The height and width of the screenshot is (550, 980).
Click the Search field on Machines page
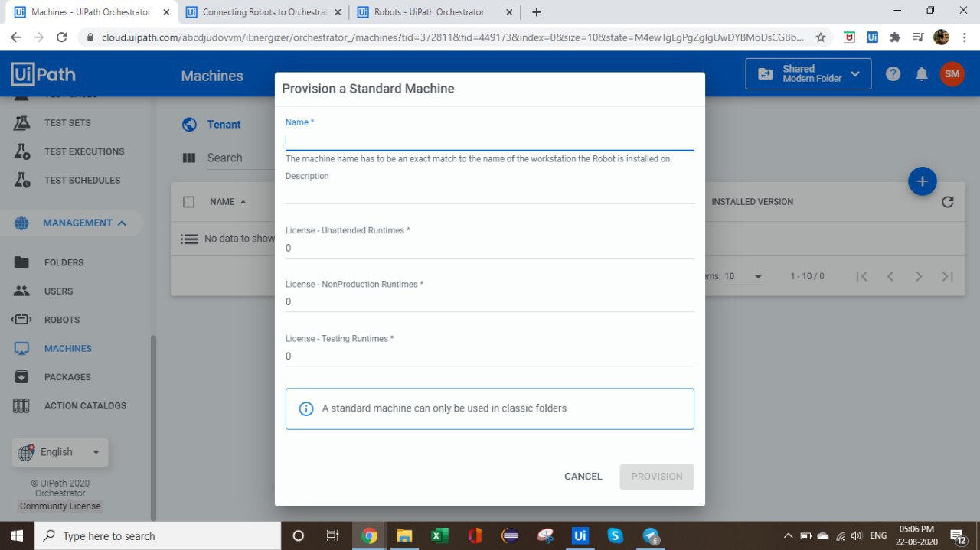(240, 158)
